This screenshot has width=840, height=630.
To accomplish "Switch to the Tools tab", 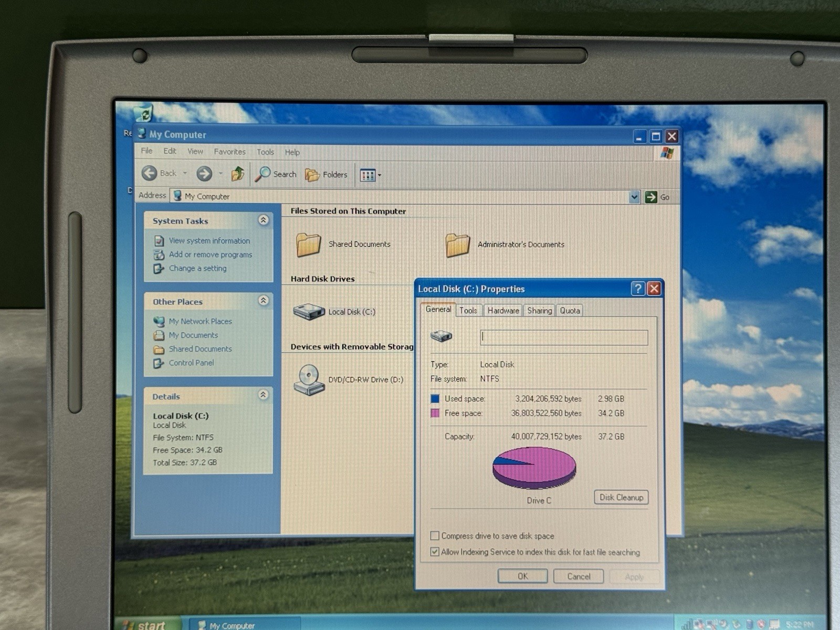I will click(x=468, y=310).
